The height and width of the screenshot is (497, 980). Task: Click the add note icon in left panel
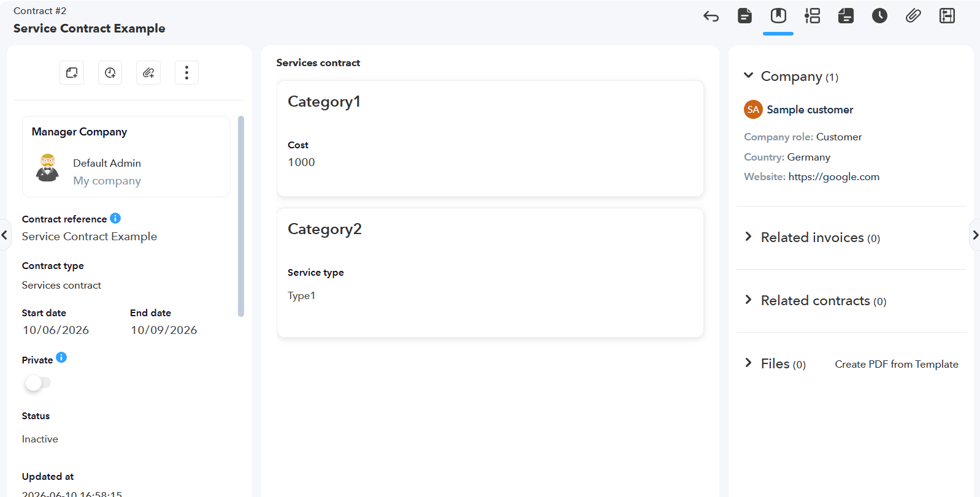72,73
